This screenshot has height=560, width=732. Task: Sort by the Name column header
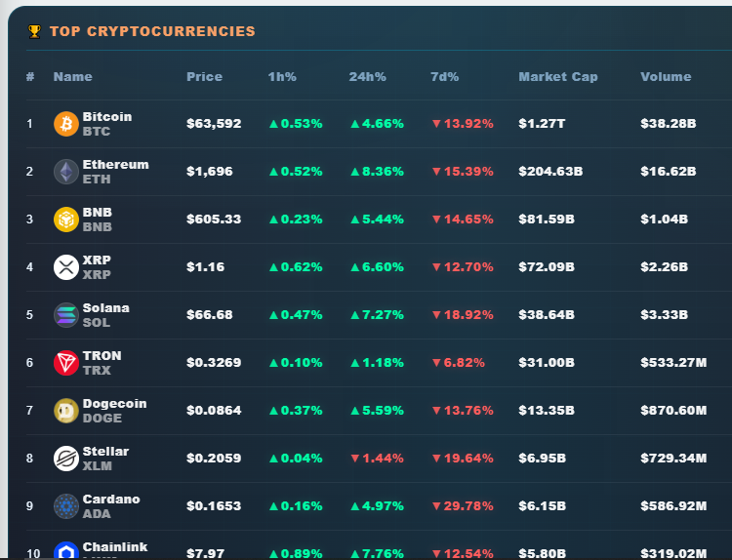[73, 76]
